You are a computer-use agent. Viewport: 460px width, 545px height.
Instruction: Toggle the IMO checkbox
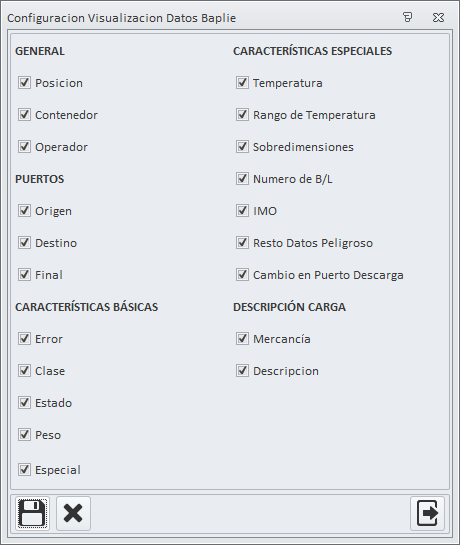[x=242, y=211]
